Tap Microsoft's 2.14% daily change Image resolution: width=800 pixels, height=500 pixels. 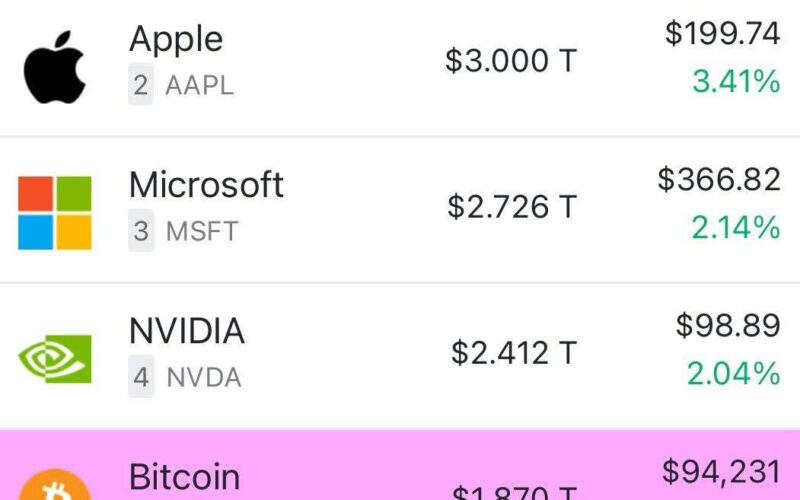point(736,227)
